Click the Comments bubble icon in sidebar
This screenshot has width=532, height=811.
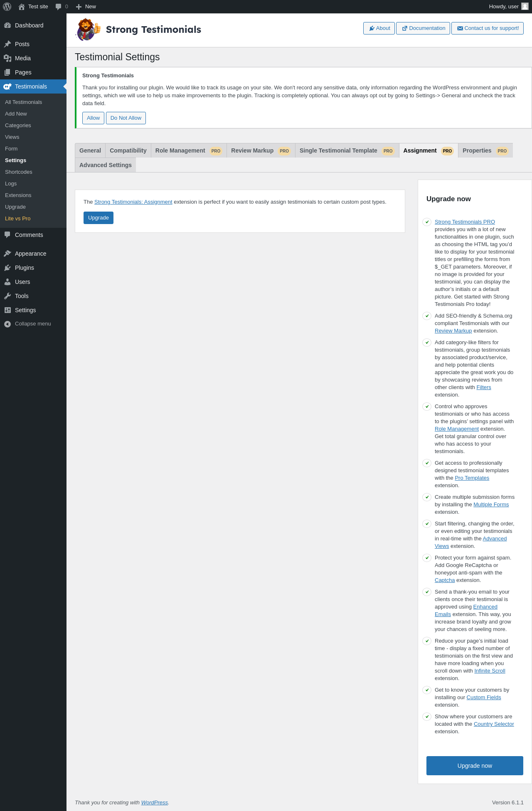point(7,235)
